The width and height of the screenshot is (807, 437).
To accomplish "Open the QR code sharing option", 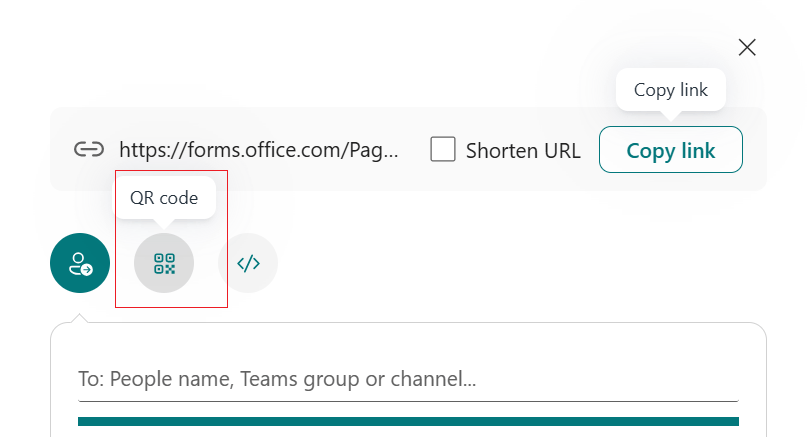I will (x=164, y=263).
